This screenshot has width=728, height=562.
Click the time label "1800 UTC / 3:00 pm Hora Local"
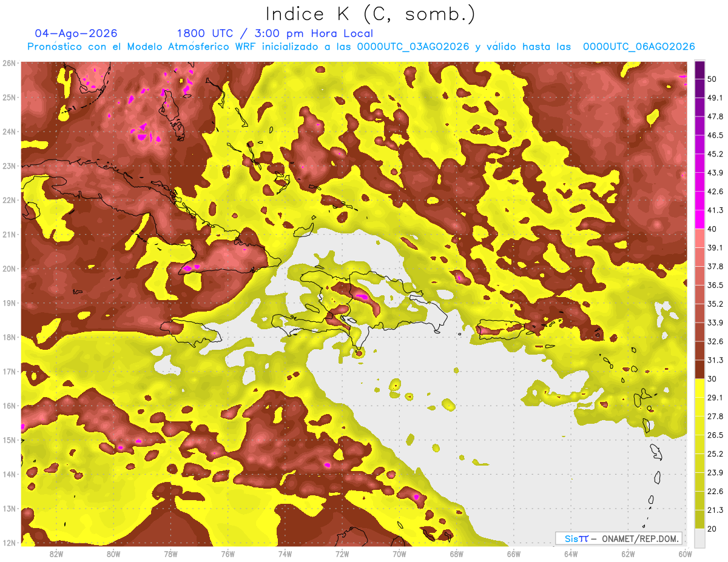pyautogui.click(x=275, y=33)
